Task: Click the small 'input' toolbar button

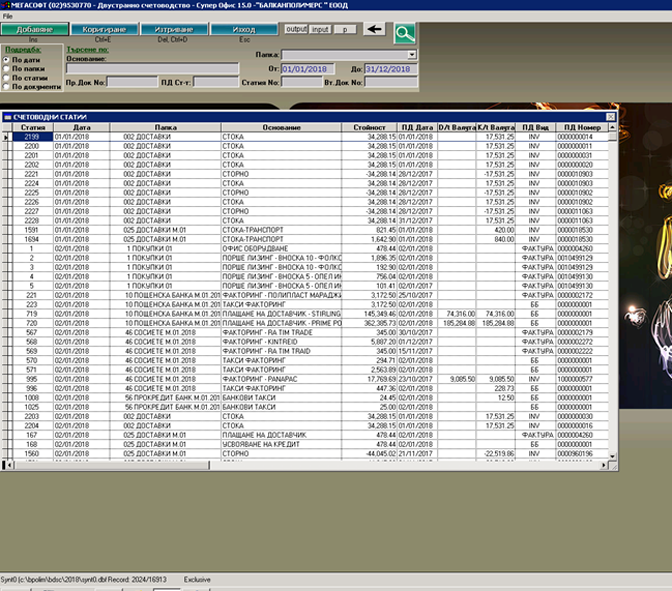Action: tap(320, 30)
